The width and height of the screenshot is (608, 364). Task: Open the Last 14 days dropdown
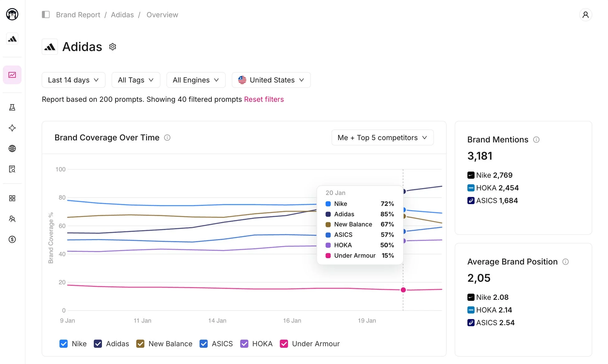[x=74, y=80]
